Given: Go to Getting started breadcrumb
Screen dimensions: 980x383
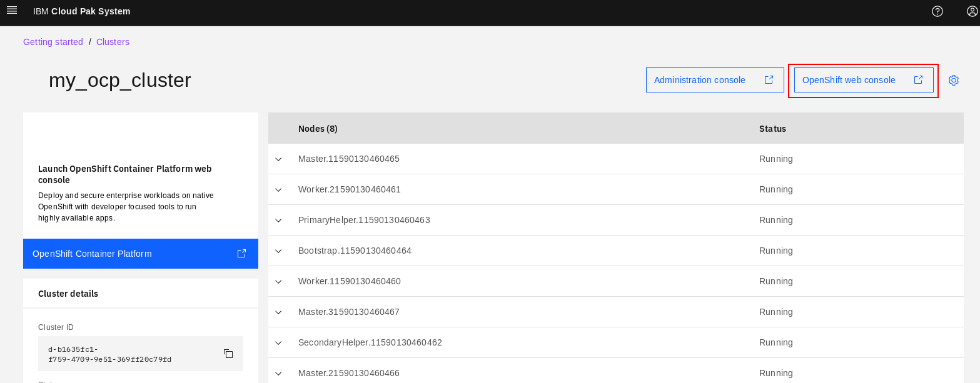Looking at the screenshot, I should click(53, 42).
